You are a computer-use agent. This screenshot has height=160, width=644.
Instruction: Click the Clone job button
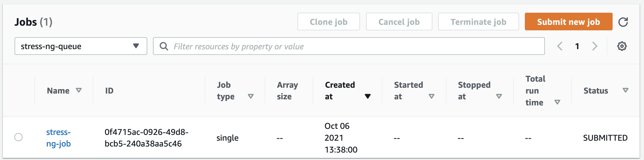click(329, 22)
